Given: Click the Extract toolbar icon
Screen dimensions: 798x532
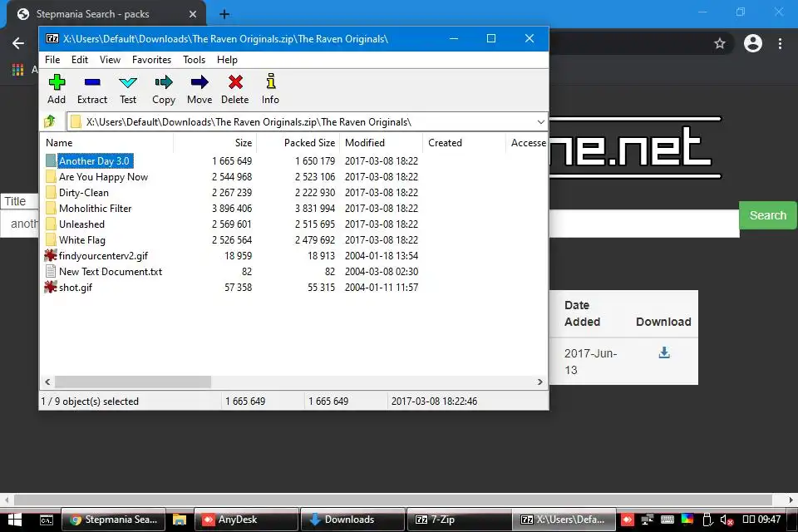Looking at the screenshot, I should coord(92,82).
